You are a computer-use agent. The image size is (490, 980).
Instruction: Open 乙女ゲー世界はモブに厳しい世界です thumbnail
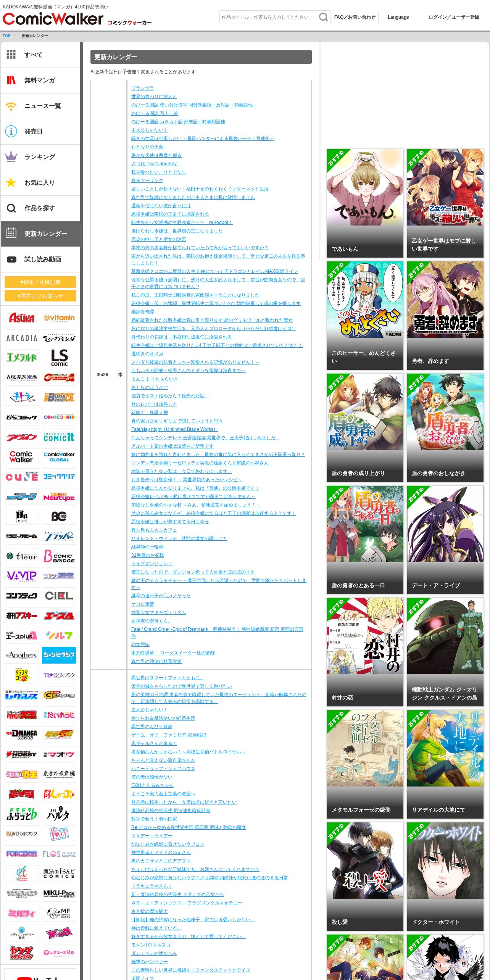pos(445,203)
